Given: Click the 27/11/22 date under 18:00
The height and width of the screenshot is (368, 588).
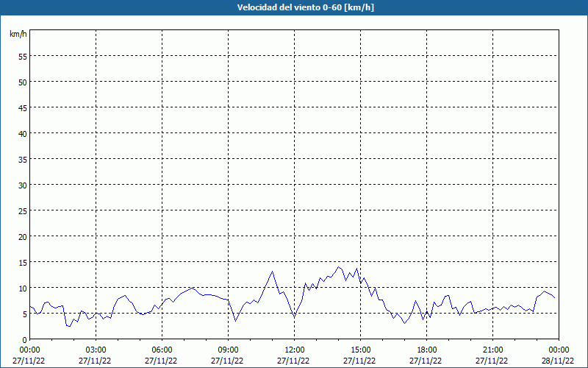Looking at the screenshot, I should click(x=426, y=361).
